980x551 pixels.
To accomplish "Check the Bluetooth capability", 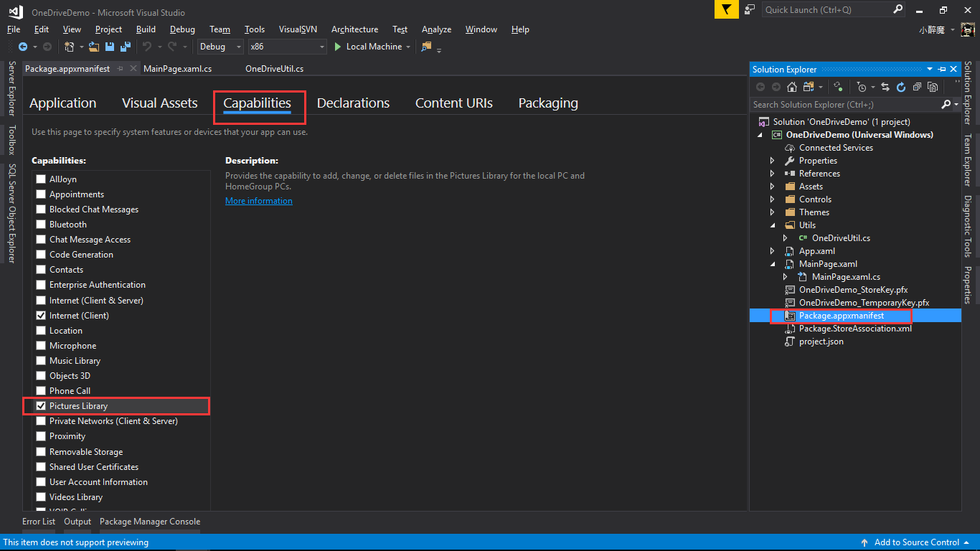I will pyautogui.click(x=41, y=225).
